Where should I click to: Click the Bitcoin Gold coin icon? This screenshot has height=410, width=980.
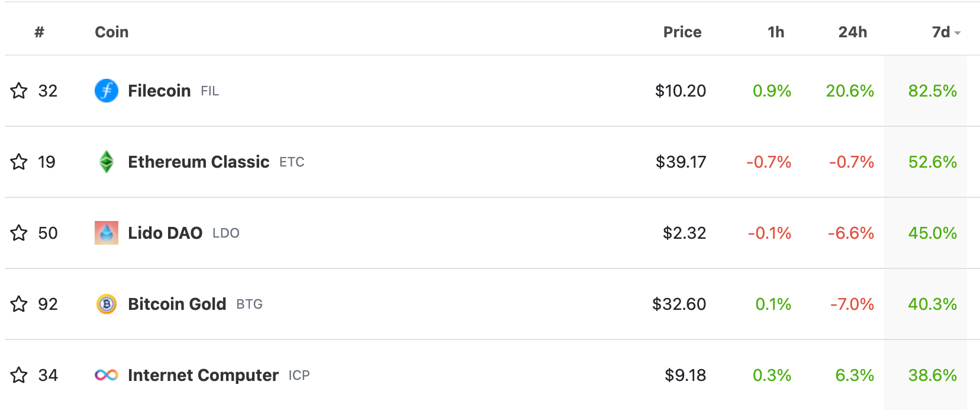(107, 304)
